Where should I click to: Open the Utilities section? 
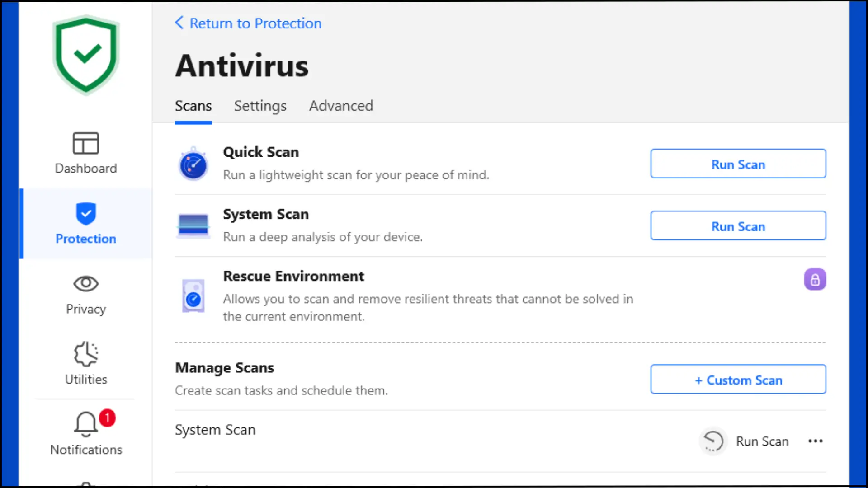(x=86, y=364)
